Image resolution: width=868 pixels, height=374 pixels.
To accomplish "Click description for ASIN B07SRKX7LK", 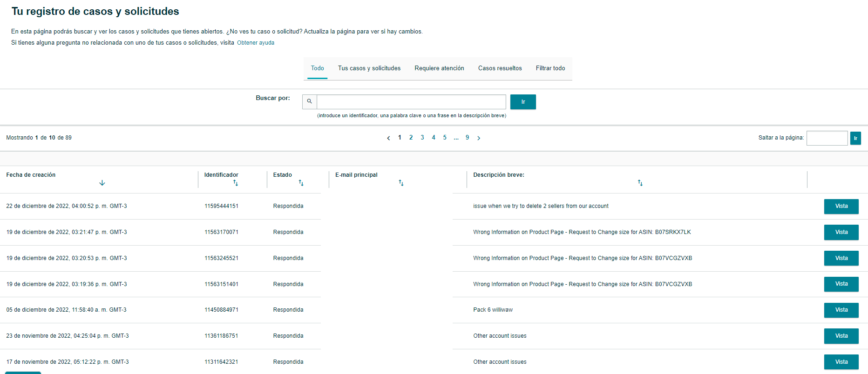I will tap(582, 232).
